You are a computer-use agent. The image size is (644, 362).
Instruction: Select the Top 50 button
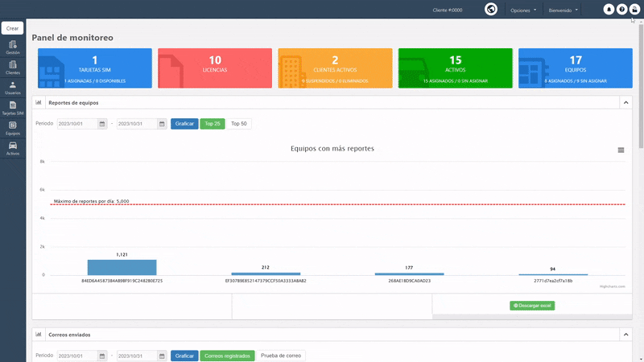[238, 124]
